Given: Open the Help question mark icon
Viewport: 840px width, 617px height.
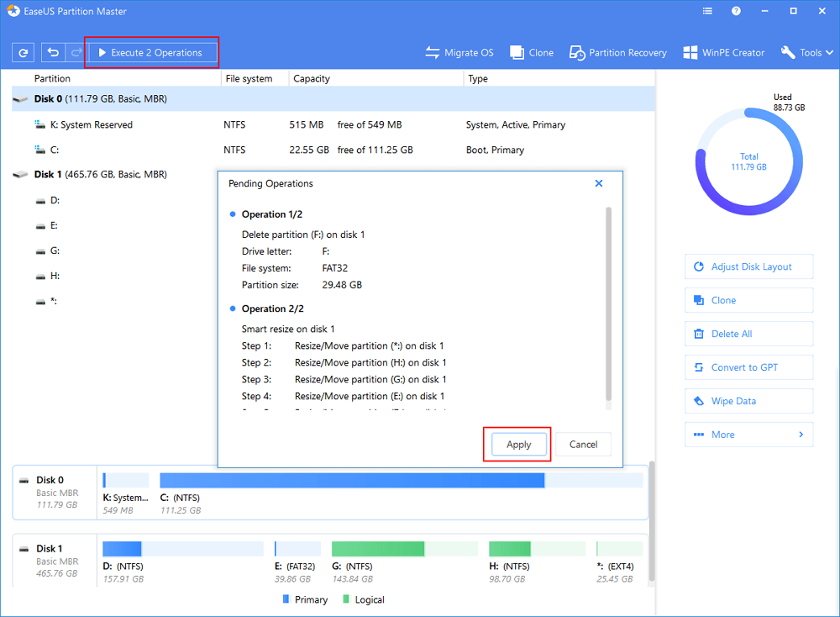Looking at the screenshot, I should pos(736,11).
